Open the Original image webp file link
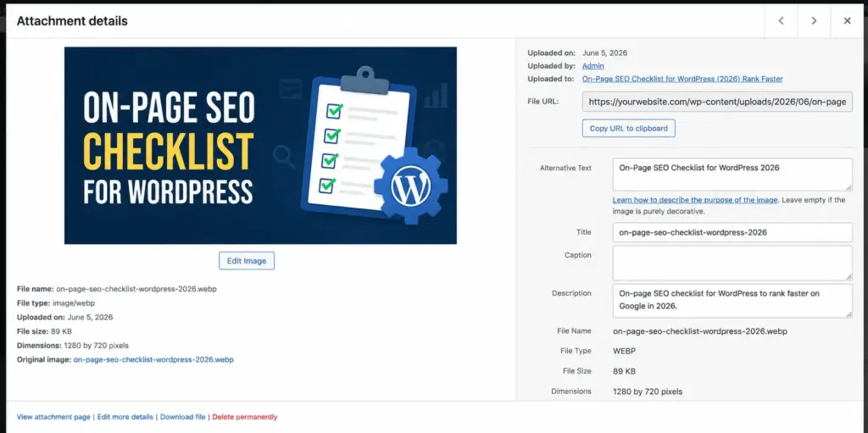This screenshot has height=433, width=868. pyautogui.click(x=153, y=359)
